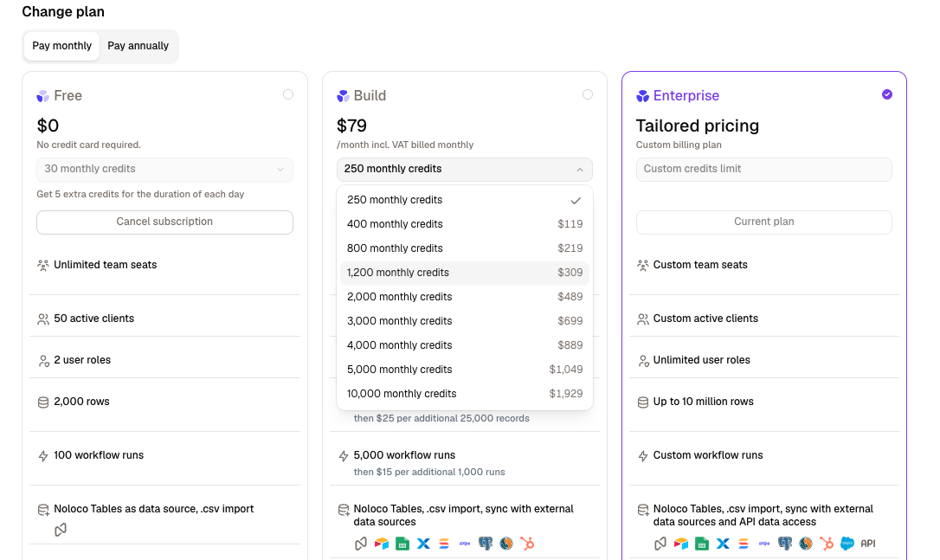Collapse the Build 250 monthly credits dropdown
The height and width of the screenshot is (560, 940).
(x=465, y=170)
